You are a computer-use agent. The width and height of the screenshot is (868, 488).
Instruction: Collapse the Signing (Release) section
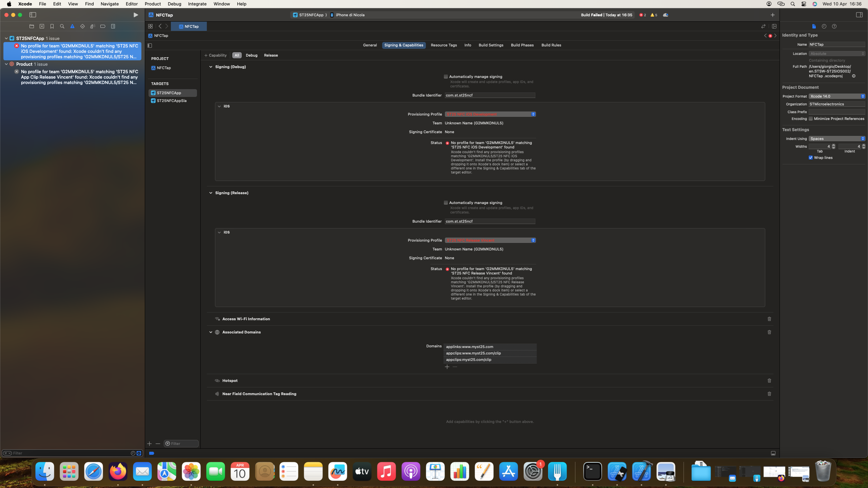click(x=211, y=193)
